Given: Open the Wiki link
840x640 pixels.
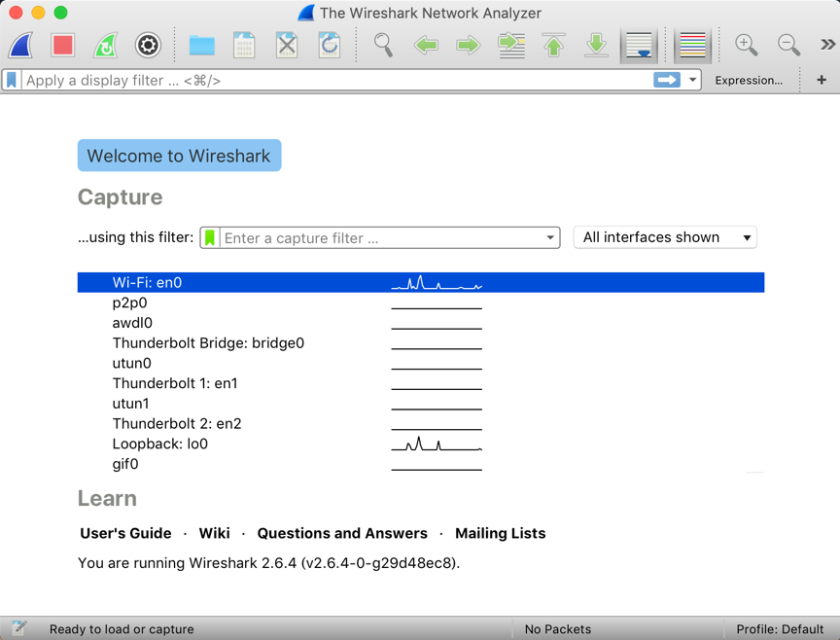Looking at the screenshot, I should (x=214, y=533).
